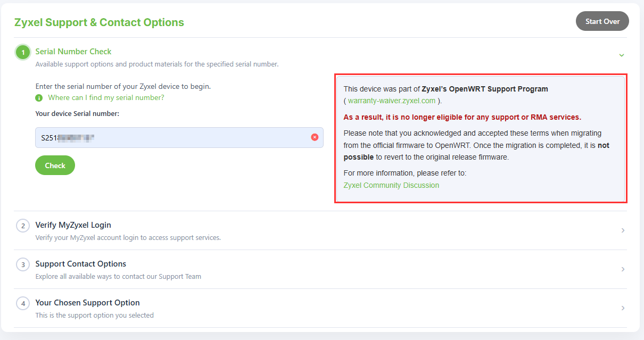Click the green Check button
Viewport: 644px width, 340px height.
pos(55,165)
